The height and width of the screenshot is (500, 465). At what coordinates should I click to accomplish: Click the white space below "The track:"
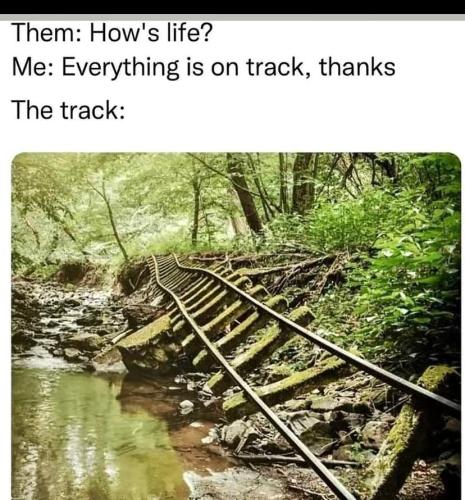pyautogui.click(x=232, y=137)
